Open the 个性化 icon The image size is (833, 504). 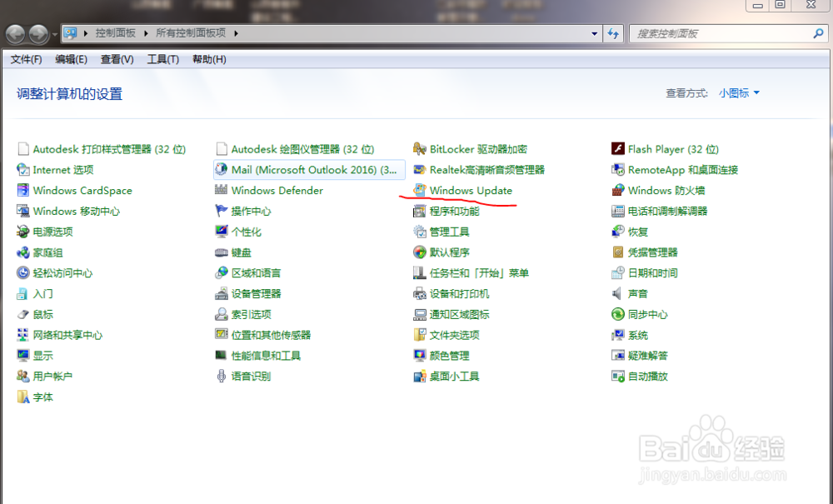222,232
